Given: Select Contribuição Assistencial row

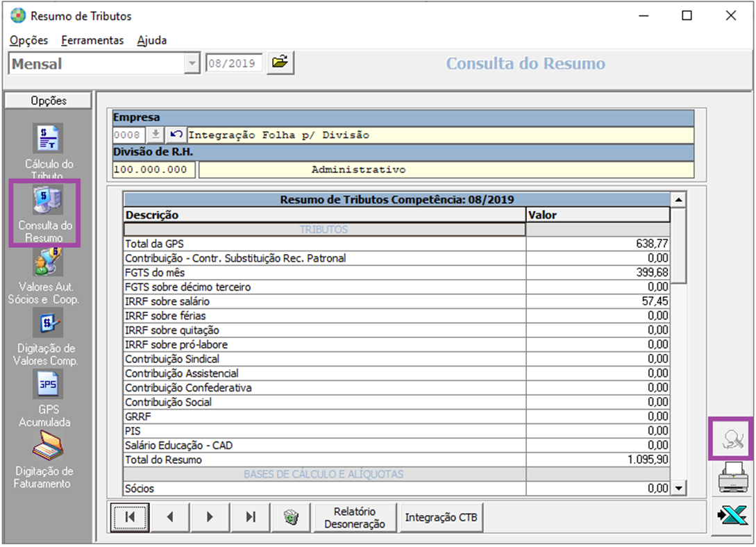Looking at the screenshot, I should [x=397, y=373].
